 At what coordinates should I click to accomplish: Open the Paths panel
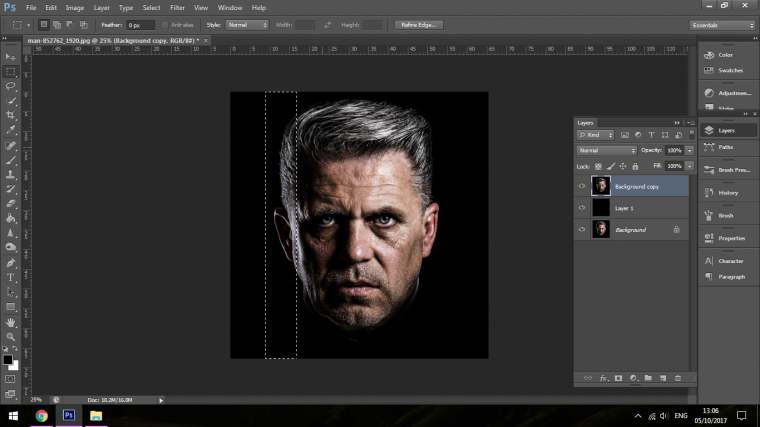728,147
